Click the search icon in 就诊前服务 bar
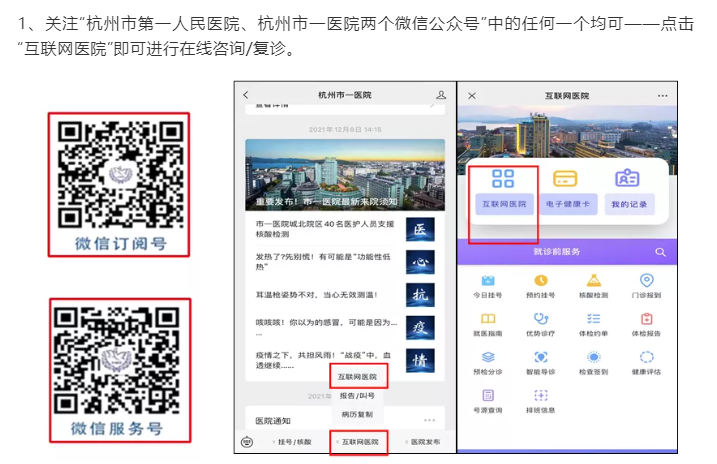The image size is (717, 464). 660,252
